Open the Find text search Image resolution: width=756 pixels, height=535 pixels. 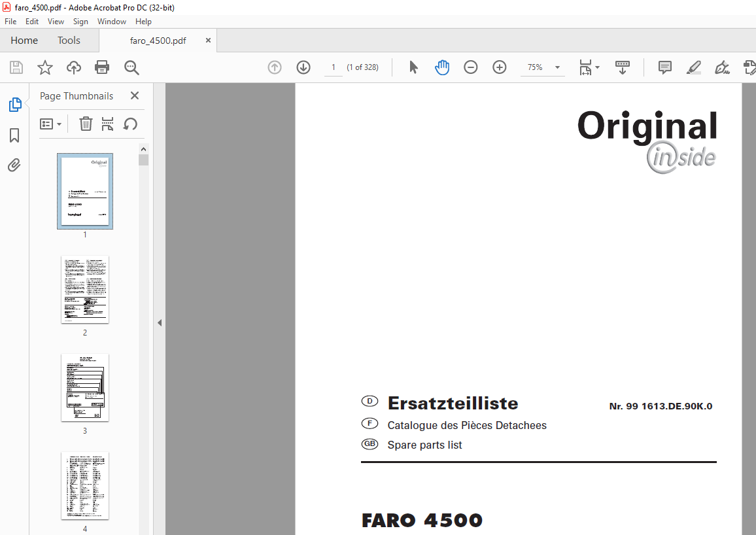(131, 67)
